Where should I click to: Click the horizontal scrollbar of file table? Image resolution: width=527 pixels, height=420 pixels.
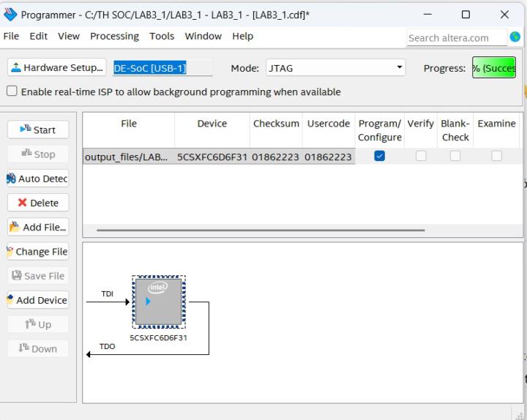[261, 230]
